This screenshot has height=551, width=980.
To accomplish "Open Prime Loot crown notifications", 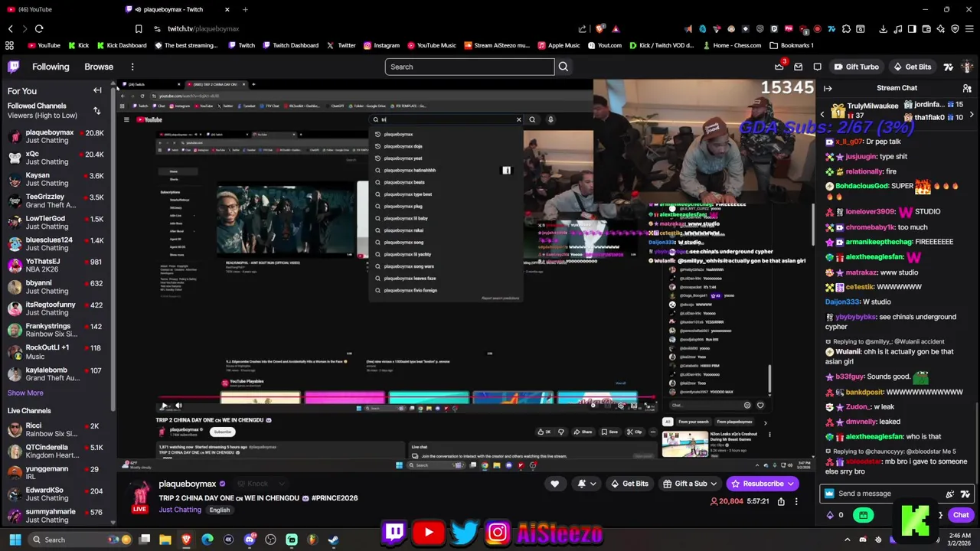I will coord(779,67).
